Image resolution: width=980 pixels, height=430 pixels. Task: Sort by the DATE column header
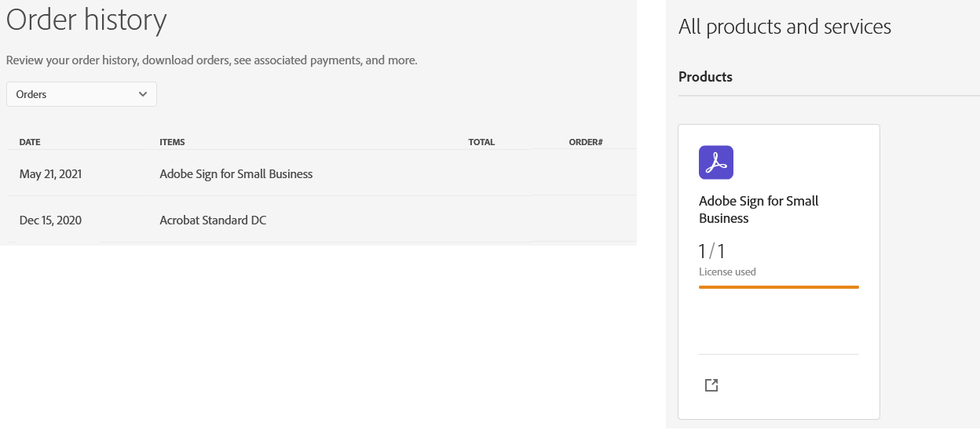click(30, 142)
